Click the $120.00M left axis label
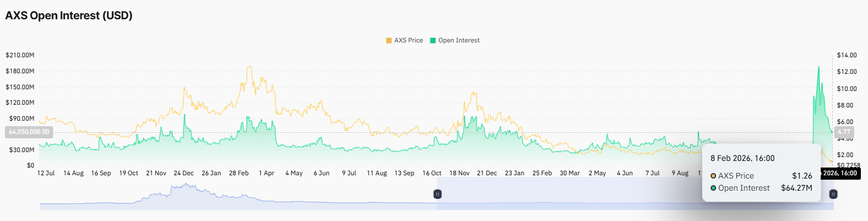The height and width of the screenshot is (221, 868). click(x=20, y=103)
